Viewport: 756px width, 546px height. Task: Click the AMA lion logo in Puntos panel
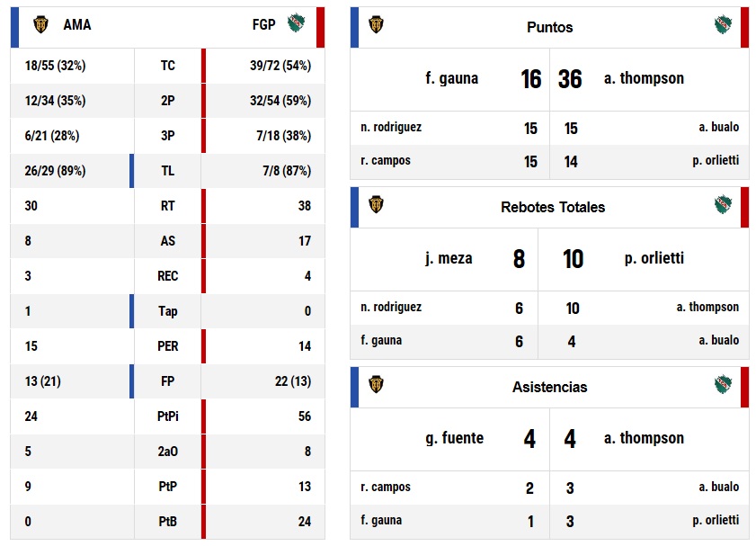coord(376,25)
